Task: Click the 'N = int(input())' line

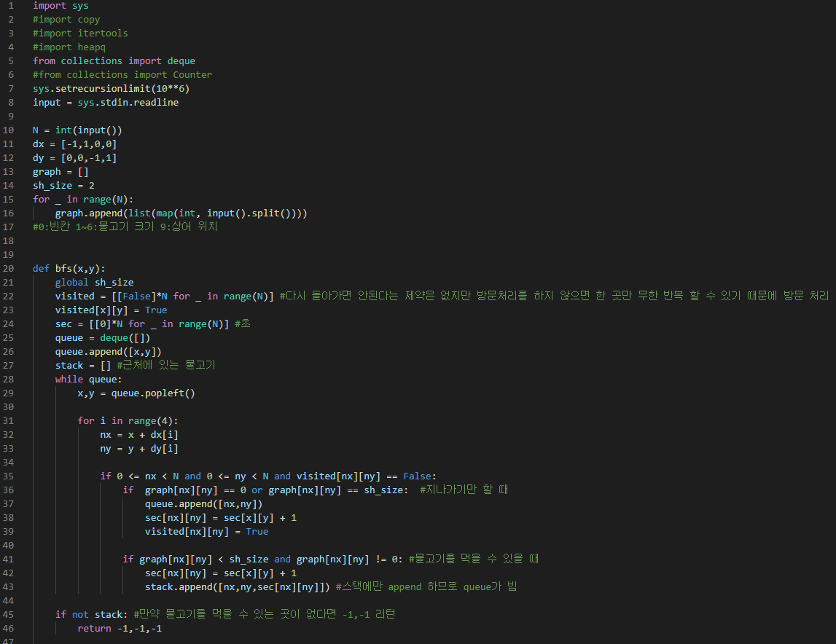Action: 77,130
